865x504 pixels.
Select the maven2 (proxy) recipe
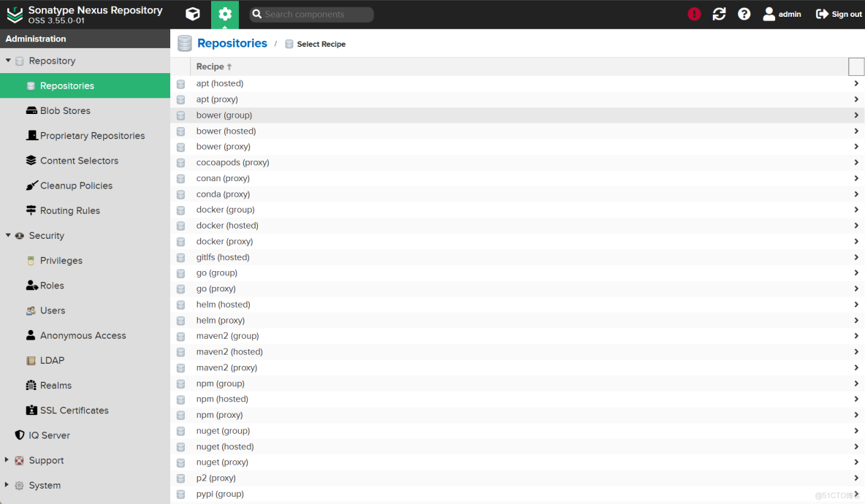[x=517, y=367]
